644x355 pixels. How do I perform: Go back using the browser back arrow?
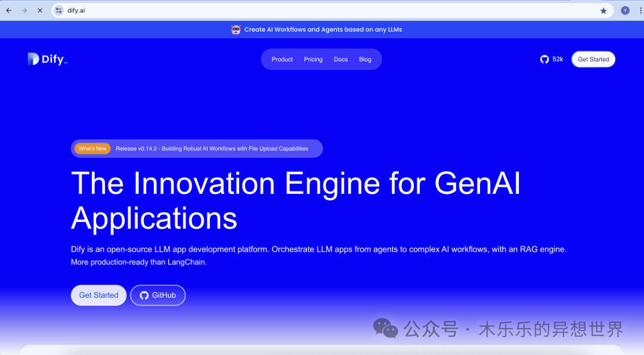[x=8, y=11]
